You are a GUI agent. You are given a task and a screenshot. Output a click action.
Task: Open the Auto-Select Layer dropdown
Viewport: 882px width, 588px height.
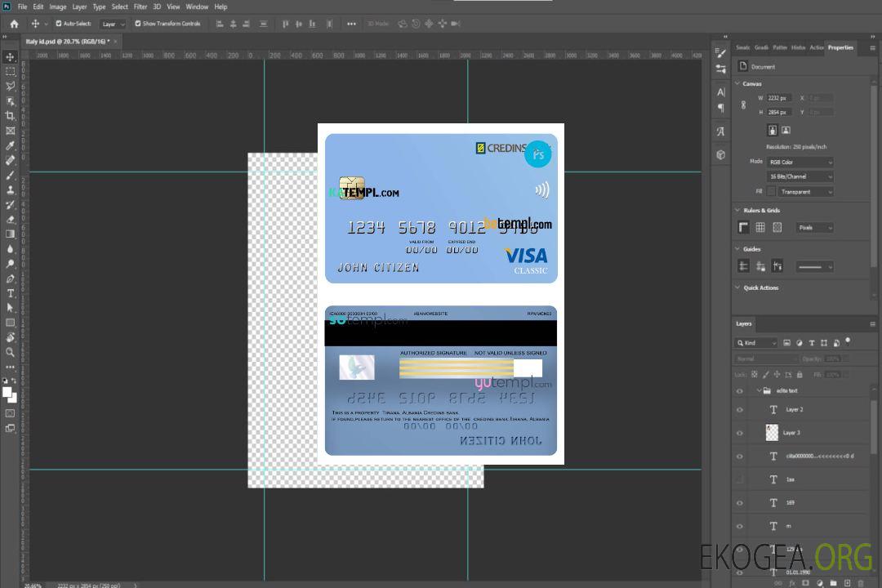tap(113, 24)
